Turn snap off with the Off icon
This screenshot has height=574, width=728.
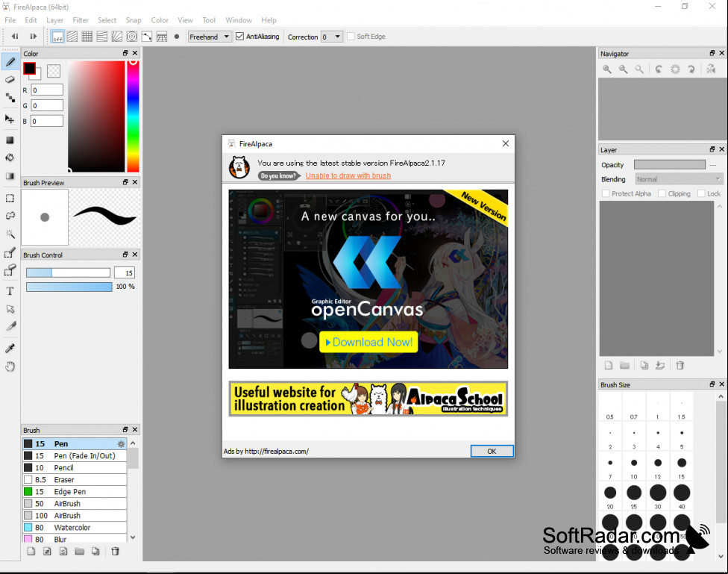tap(57, 37)
